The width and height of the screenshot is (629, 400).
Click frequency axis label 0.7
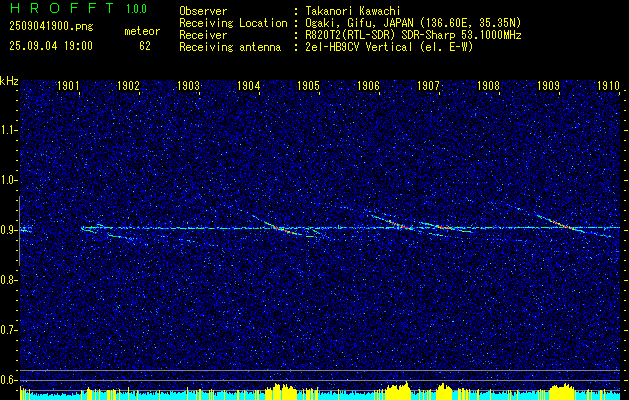coord(7,330)
